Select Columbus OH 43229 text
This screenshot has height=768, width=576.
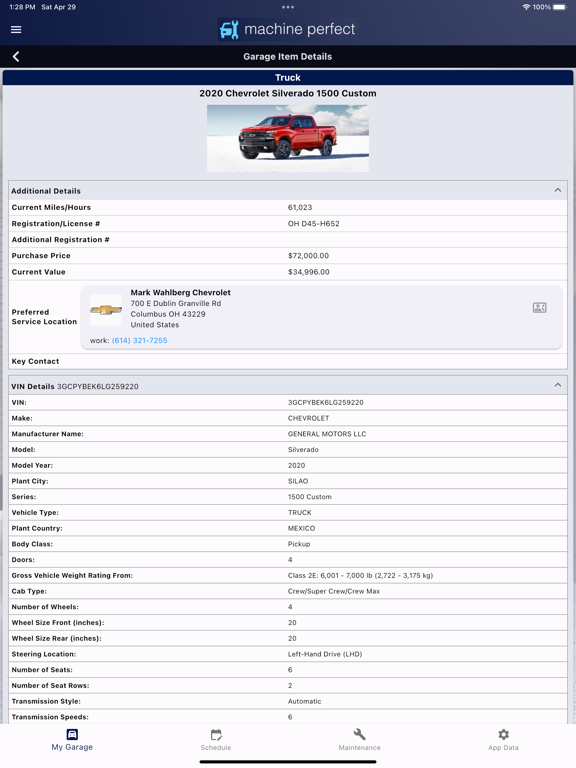click(168, 314)
